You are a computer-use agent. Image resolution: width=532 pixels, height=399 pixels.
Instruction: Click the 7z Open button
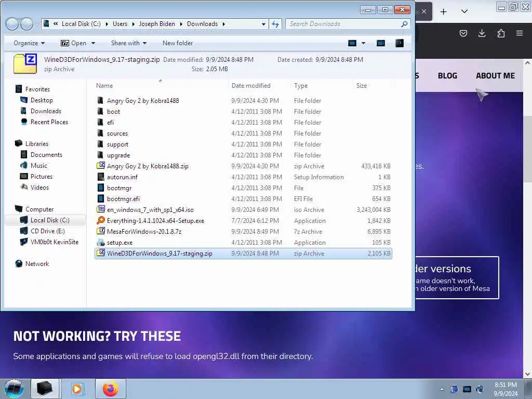point(74,43)
